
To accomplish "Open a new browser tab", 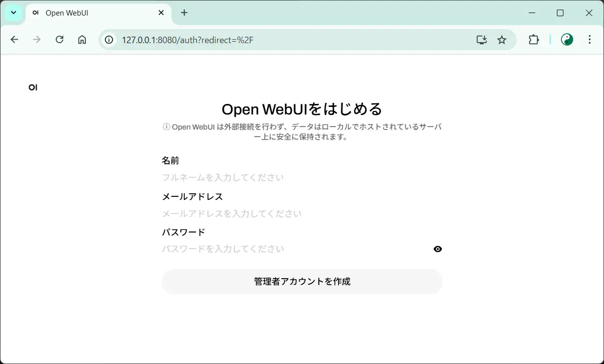I will pos(184,13).
